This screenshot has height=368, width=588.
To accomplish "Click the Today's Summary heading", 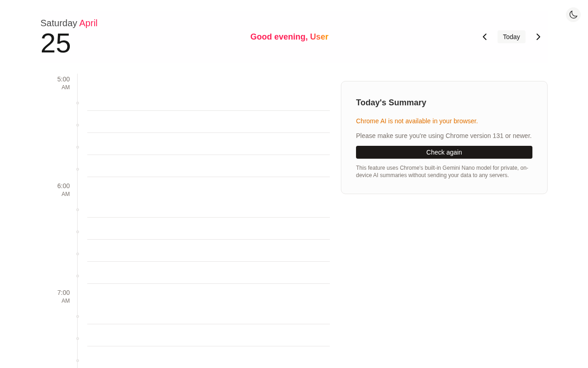I will [391, 103].
